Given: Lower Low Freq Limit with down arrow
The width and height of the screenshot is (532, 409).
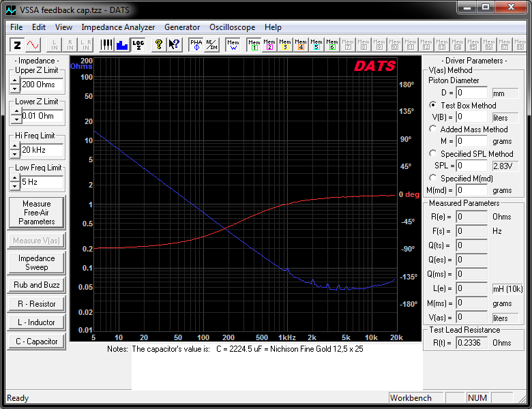Looking at the screenshot, I should tap(14, 186).
